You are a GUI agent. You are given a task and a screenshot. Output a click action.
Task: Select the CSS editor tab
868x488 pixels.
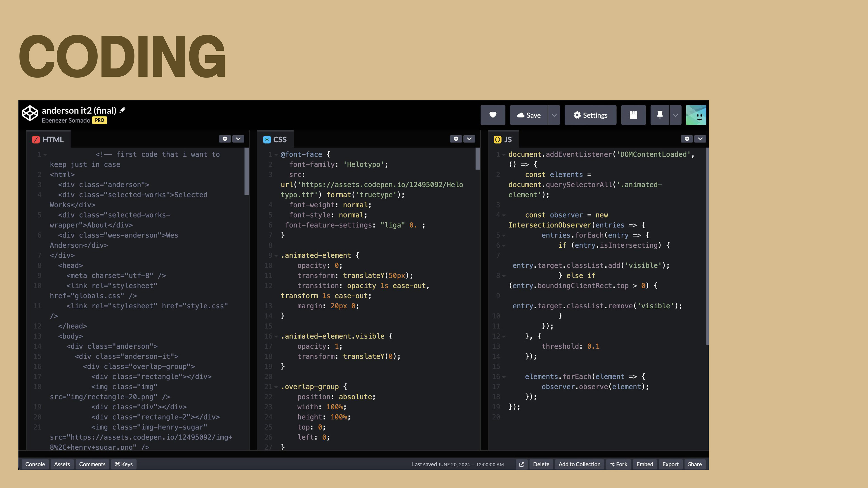(275, 139)
